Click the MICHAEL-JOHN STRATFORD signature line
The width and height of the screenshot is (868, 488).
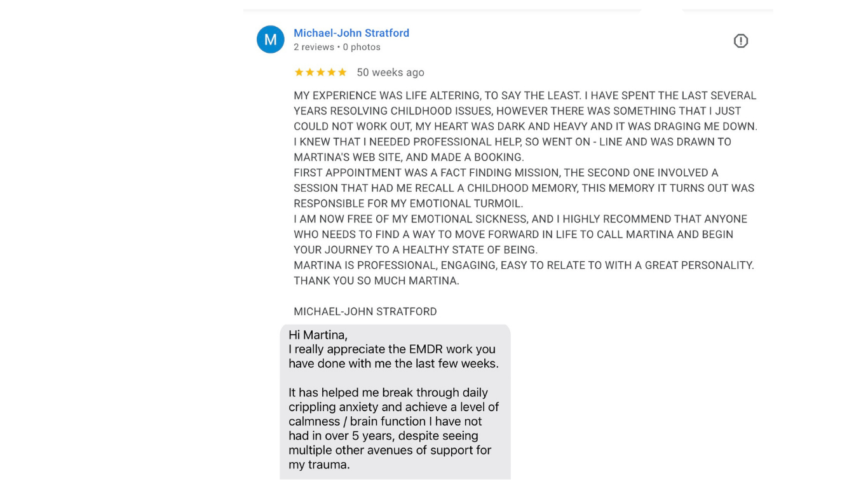coord(365,311)
